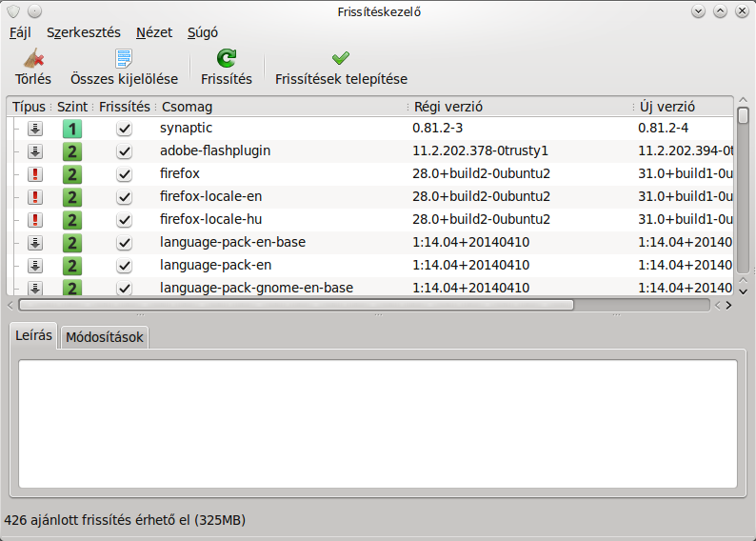This screenshot has height=541, width=756.
Task: Toggle the language-pack-gnome-en-base update checkbox
Action: tap(125, 289)
